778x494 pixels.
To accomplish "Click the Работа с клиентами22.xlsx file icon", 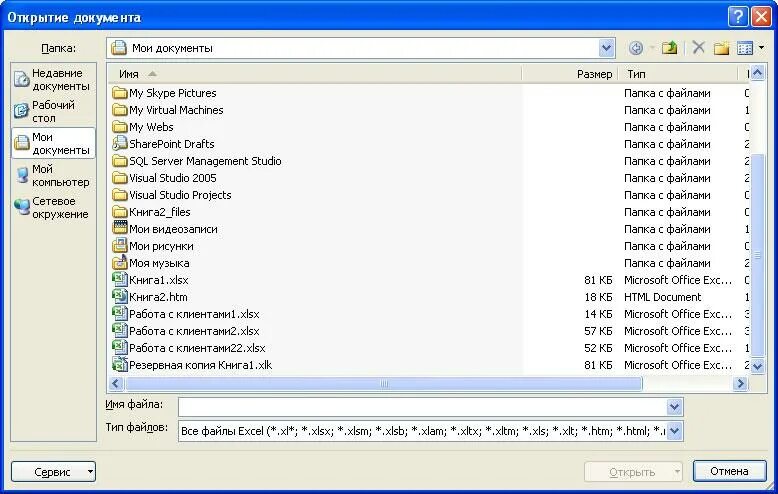I will [120, 347].
